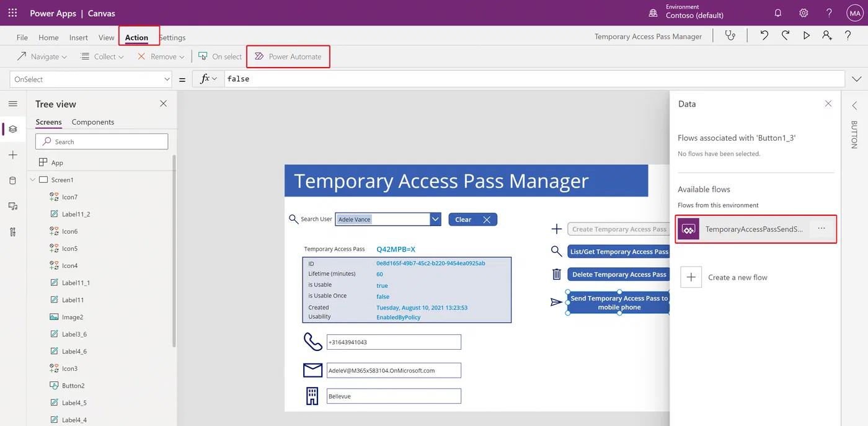Close the Data panel
Viewport: 868px width, 426px height.
[828, 104]
